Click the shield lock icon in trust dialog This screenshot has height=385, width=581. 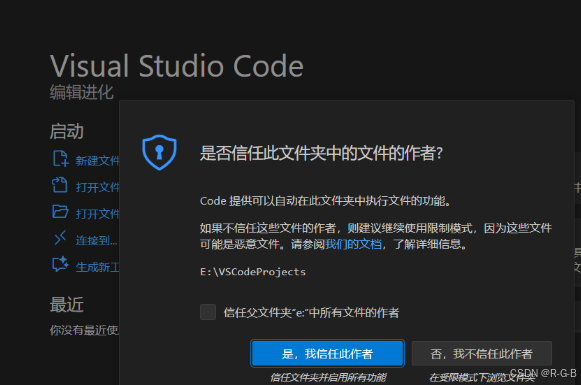click(x=159, y=152)
